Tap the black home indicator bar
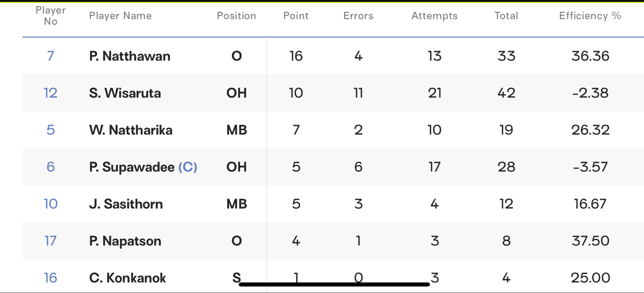Screen dimensions: 644x293 click(334, 284)
